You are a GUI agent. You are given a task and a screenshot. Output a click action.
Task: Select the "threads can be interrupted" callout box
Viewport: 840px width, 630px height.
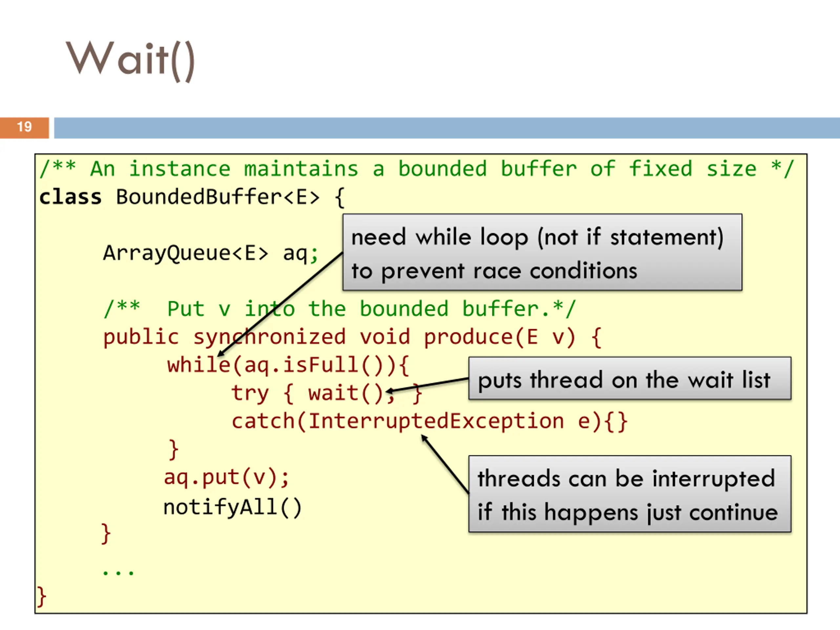click(x=630, y=494)
